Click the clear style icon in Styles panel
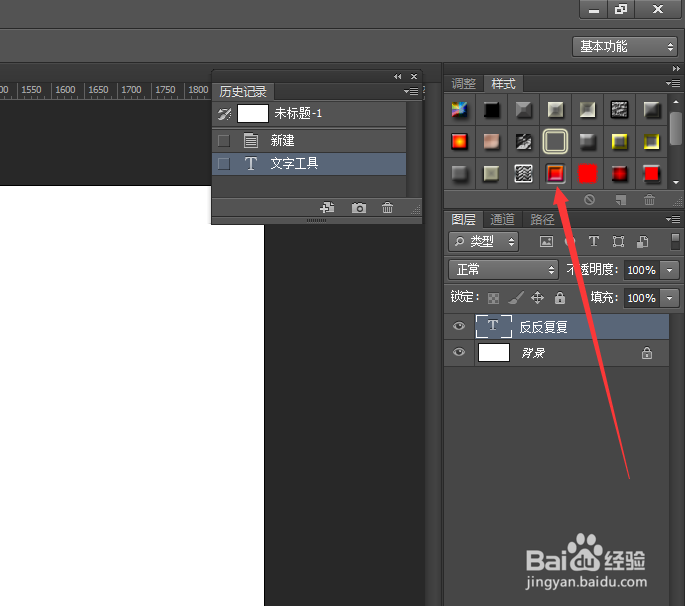The width and height of the screenshot is (685, 606). point(589,200)
